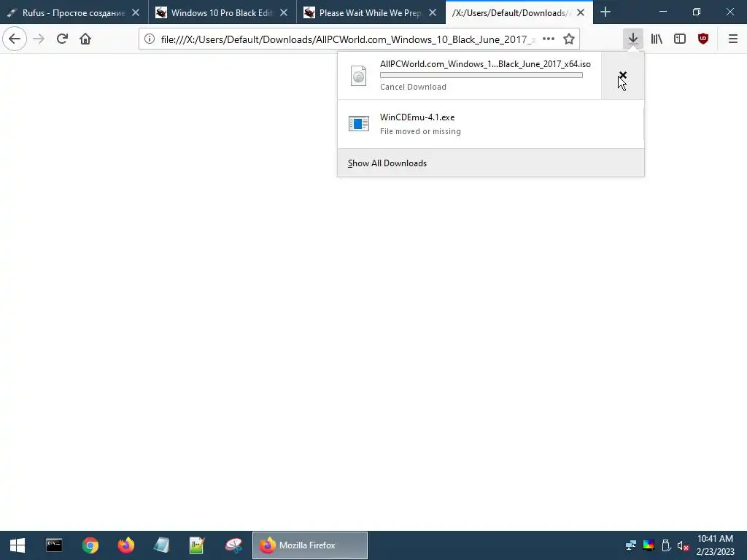Screen dimensions: 747x560
Task: Open site information icon in address bar
Action: [150, 39]
